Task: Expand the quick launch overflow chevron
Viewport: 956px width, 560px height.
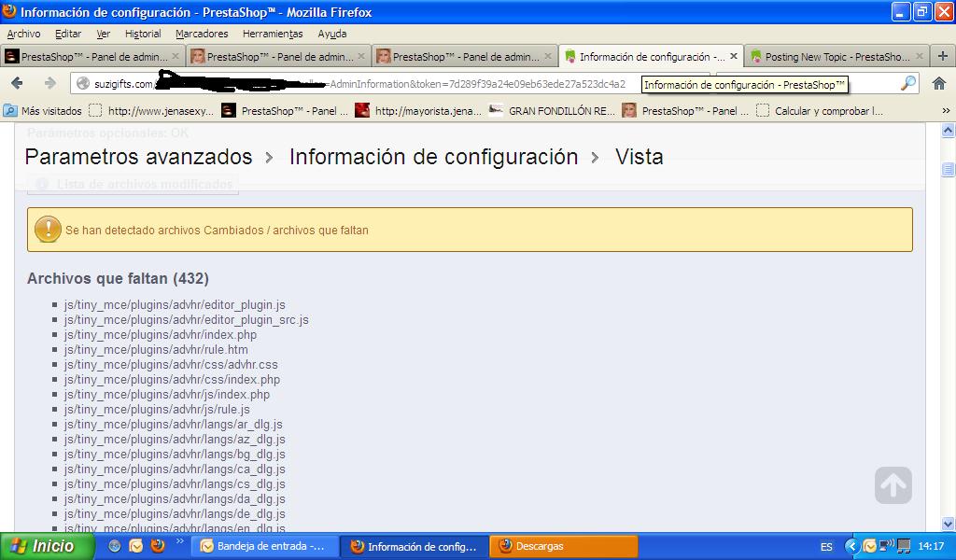Action: click(179, 540)
